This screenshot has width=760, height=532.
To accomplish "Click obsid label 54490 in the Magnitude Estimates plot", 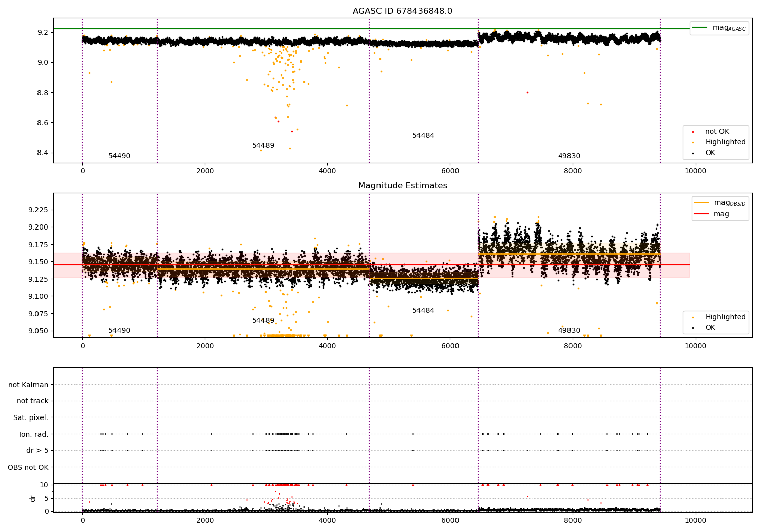I will click(x=119, y=331).
